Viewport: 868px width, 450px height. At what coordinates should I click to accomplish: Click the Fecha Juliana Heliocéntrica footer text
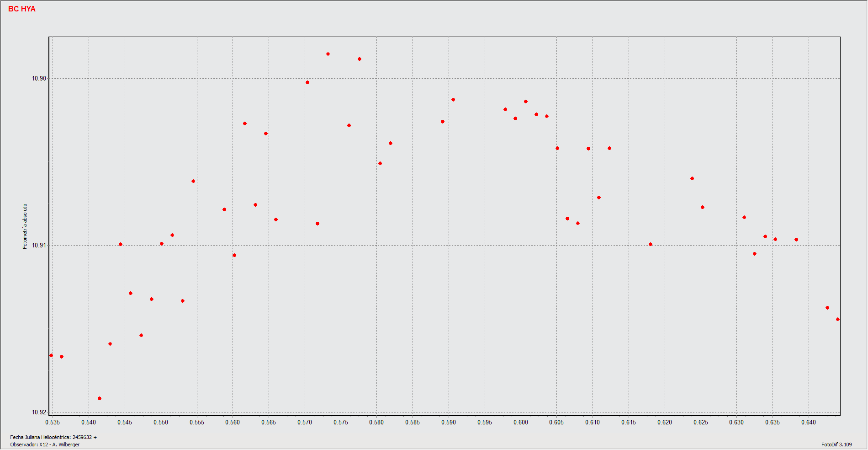(x=53, y=438)
